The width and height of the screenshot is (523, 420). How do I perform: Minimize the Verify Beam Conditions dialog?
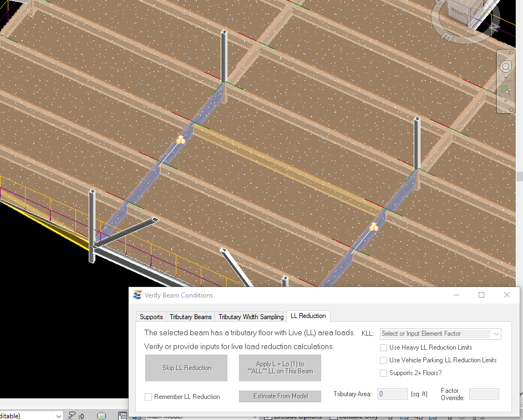point(456,295)
